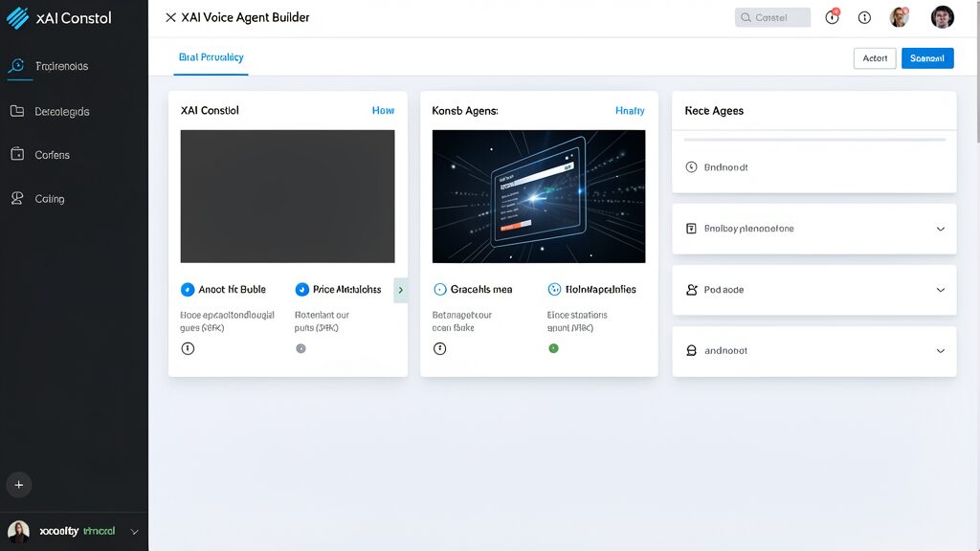Image resolution: width=980 pixels, height=551 pixels.
Task: Open the dark gray XAI Constol preview
Action: point(287,196)
